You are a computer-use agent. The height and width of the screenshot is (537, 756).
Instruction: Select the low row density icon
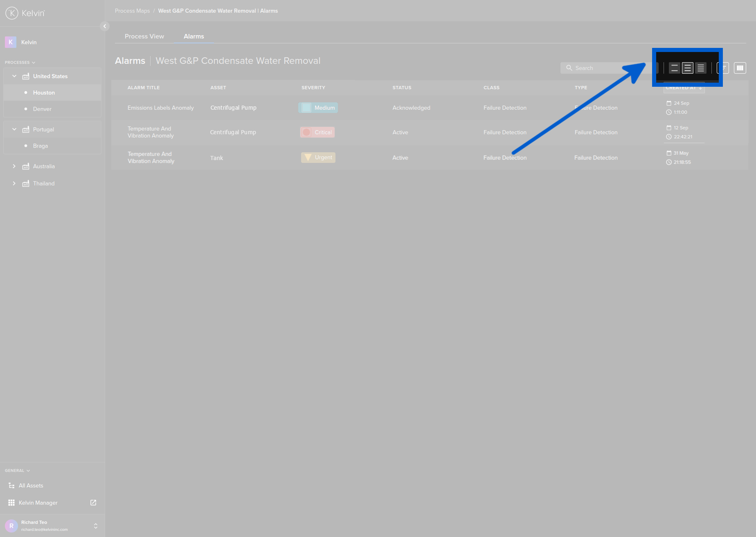coord(675,68)
